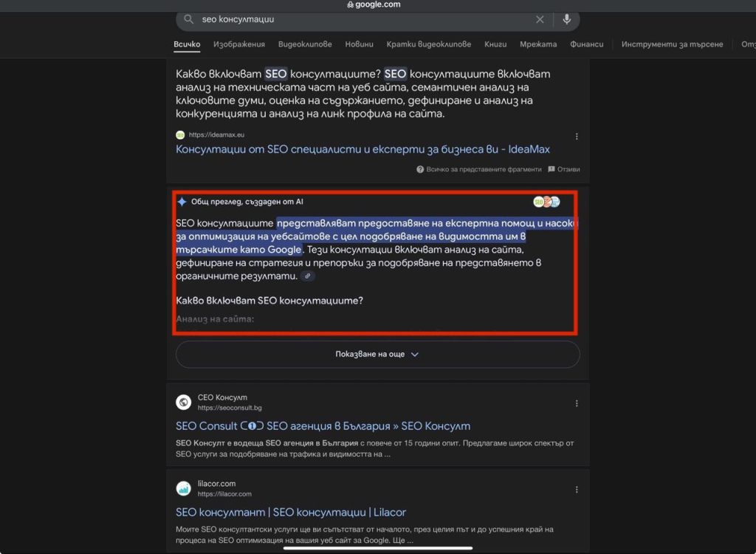The height and width of the screenshot is (554, 756).
Task: Switch to Видеоклипове tab
Action: (305, 44)
